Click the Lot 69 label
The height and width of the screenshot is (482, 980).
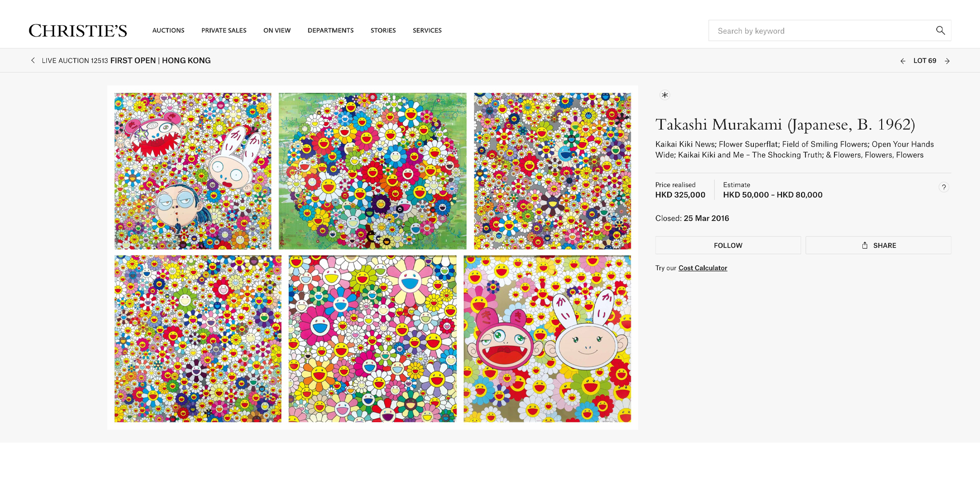pyautogui.click(x=925, y=61)
